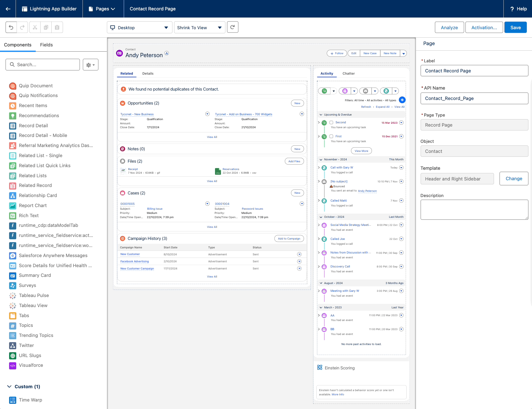Screen dimensions: 532x409
Task: Select the Quip Document component icon
Action: [x=13, y=86]
